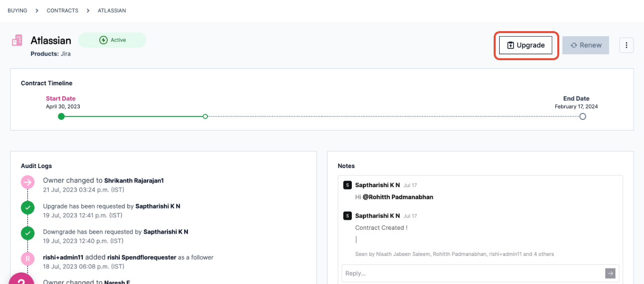Click "Upgrade has been requested" log entry
644x284 pixels.
[x=112, y=206]
